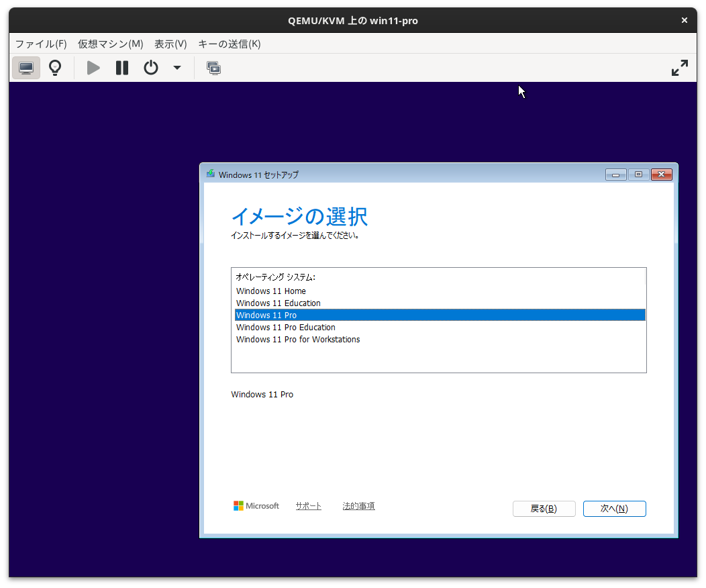Open the graphical console view

pos(26,67)
